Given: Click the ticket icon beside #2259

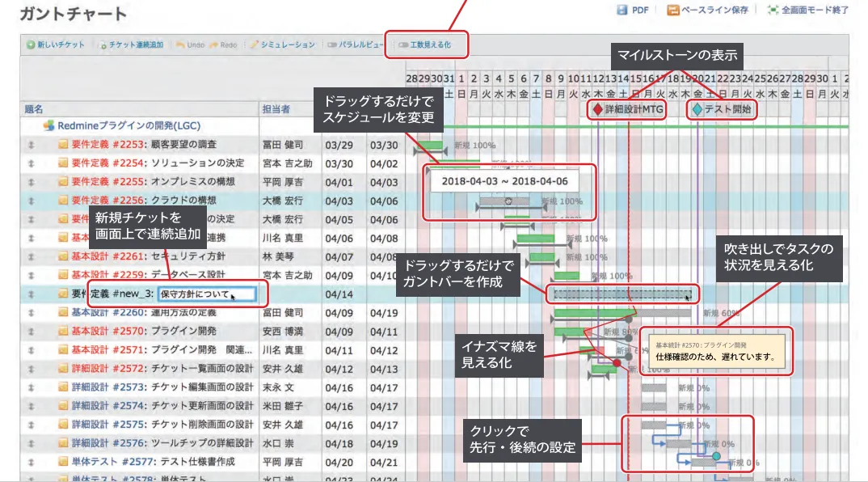Looking at the screenshot, I should click(63, 275).
